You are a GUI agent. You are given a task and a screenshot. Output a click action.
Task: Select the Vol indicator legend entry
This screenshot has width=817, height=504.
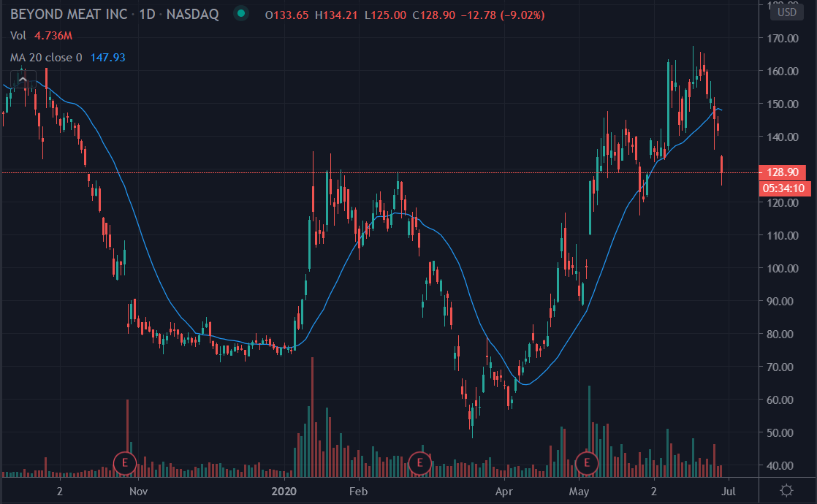[x=18, y=36]
